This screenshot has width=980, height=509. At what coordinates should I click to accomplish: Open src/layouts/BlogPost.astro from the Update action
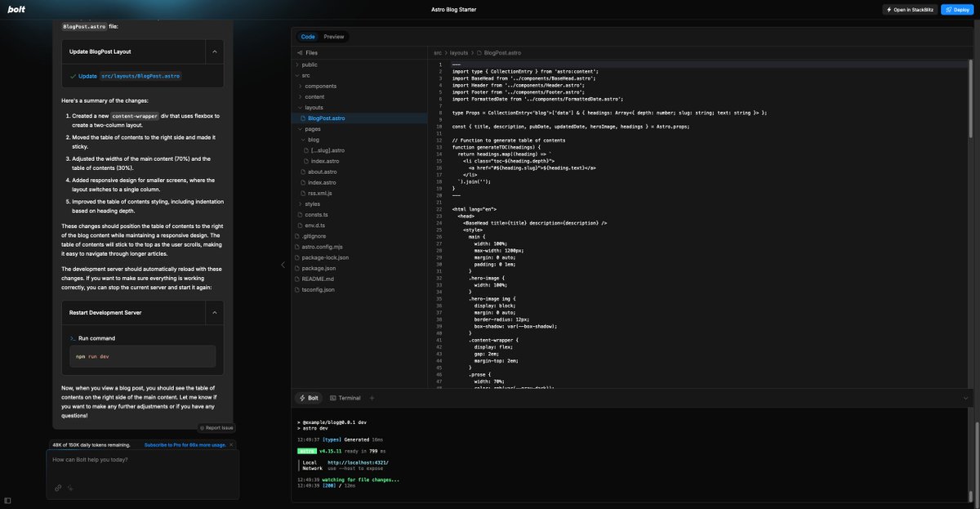tap(140, 76)
